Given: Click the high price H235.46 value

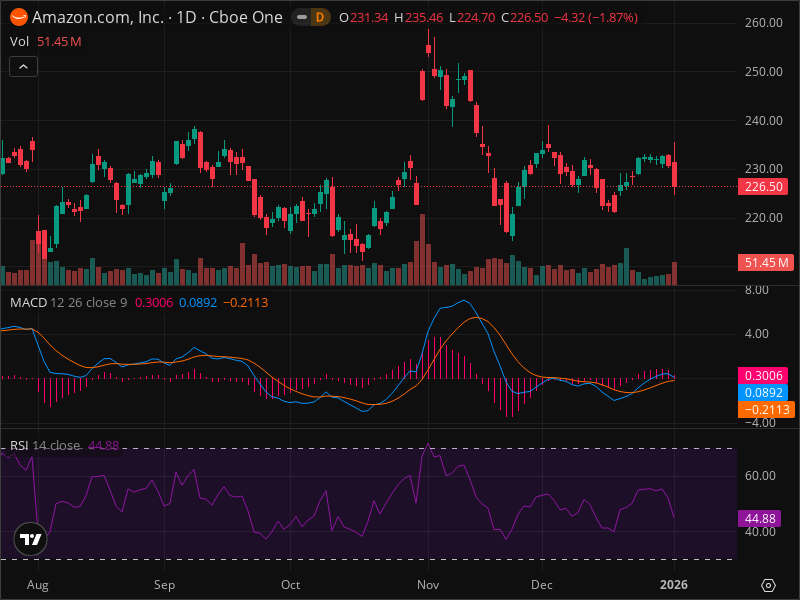Looking at the screenshot, I should pyautogui.click(x=419, y=18).
